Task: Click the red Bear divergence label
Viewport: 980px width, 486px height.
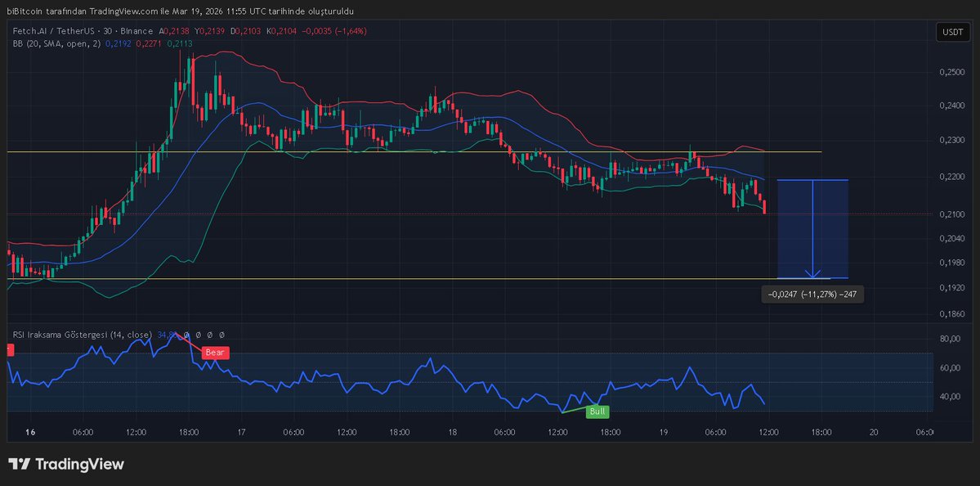Action: coord(215,353)
